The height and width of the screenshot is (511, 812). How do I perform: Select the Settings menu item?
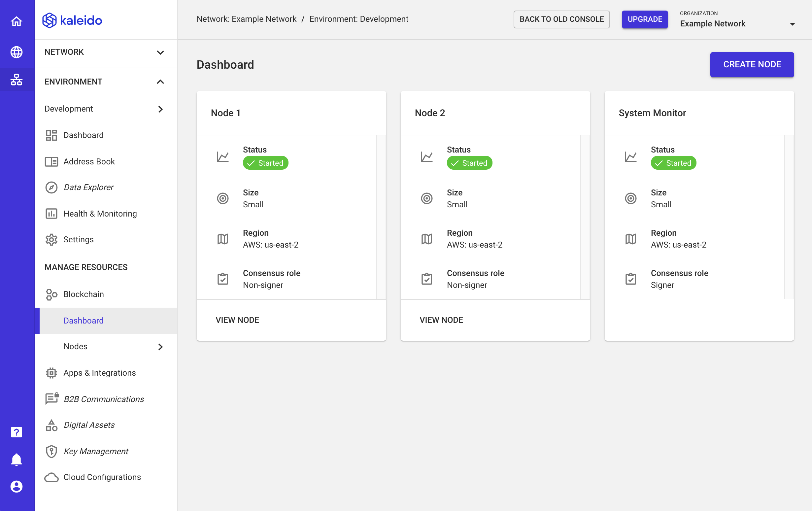(x=78, y=239)
